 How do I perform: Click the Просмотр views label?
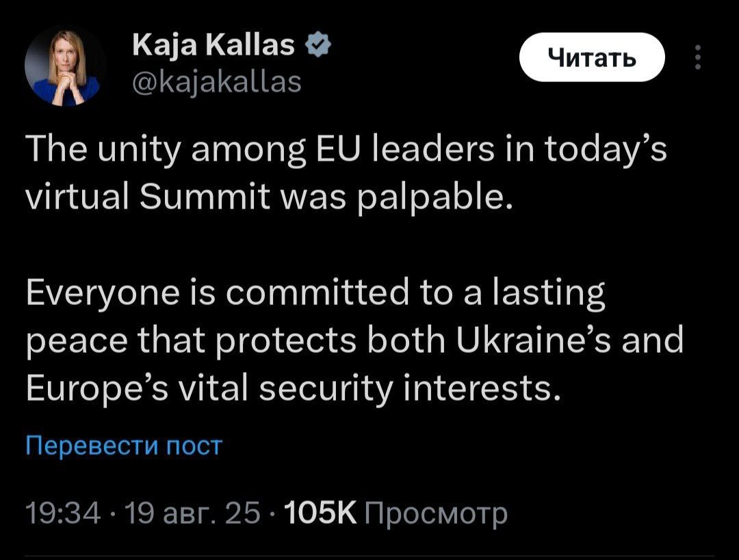point(437,512)
